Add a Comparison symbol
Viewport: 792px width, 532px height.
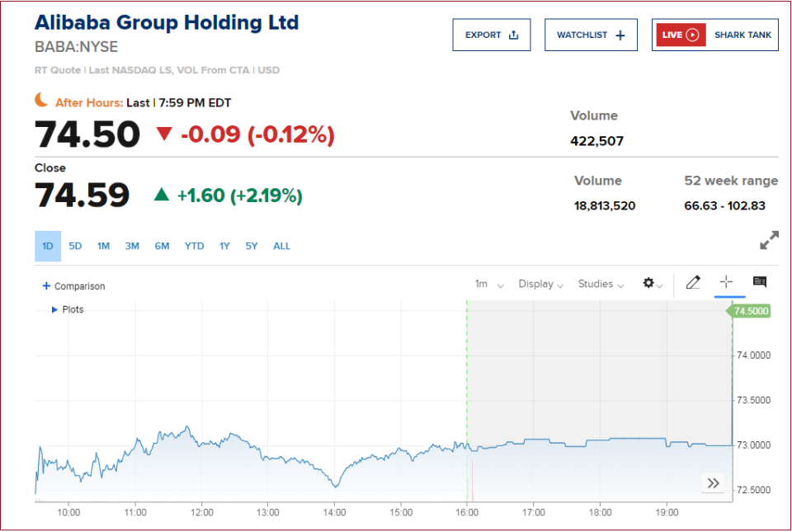[x=73, y=286]
